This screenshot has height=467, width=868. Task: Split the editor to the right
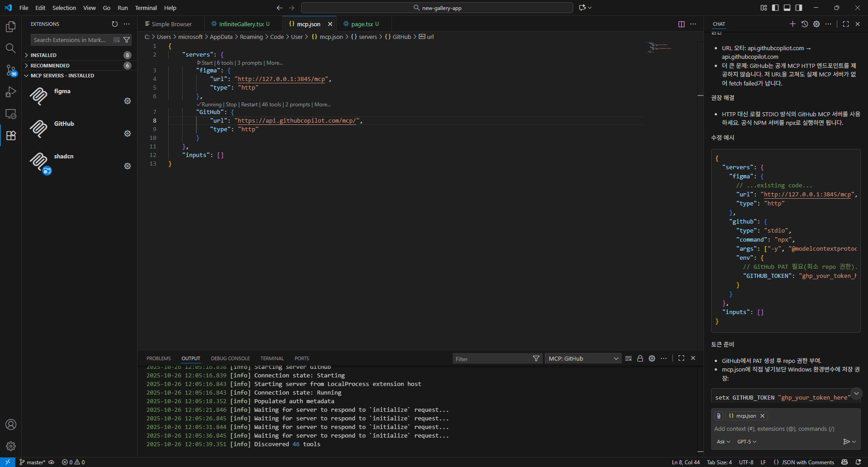(x=681, y=24)
